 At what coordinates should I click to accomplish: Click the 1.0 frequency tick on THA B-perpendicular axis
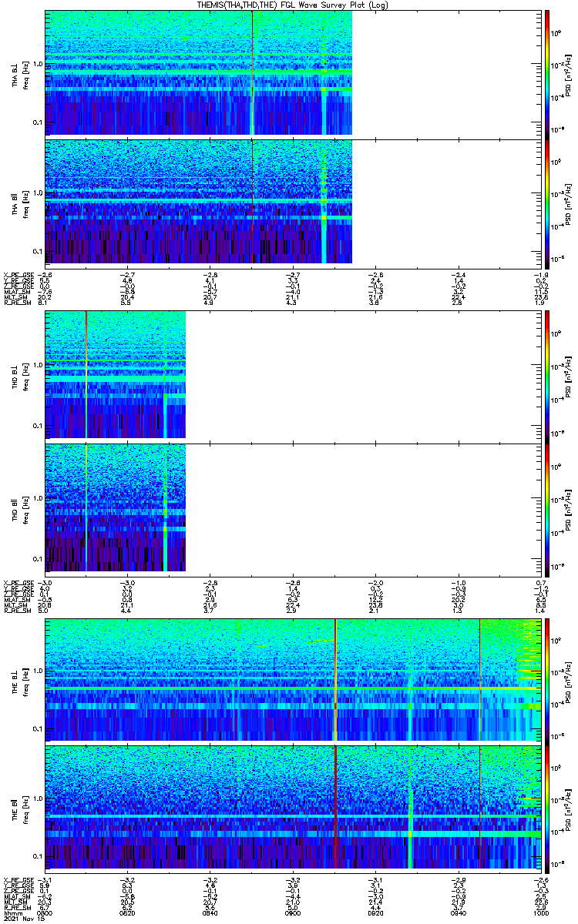pos(37,62)
